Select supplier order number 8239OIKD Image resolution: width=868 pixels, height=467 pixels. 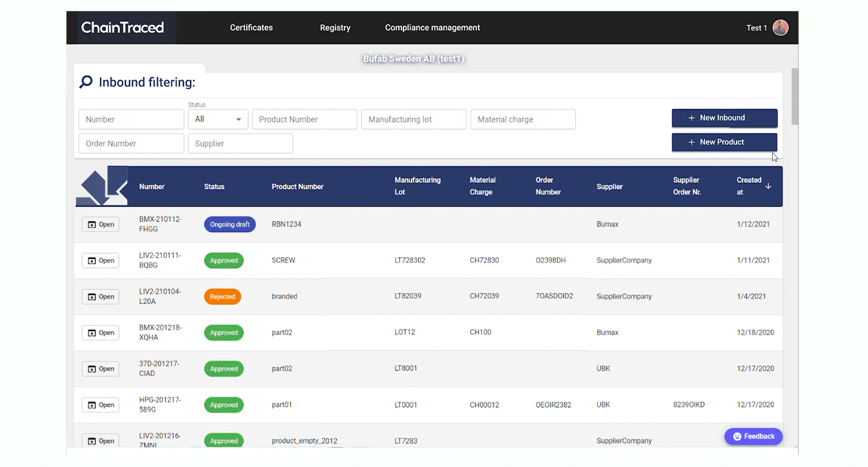(x=689, y=405)
